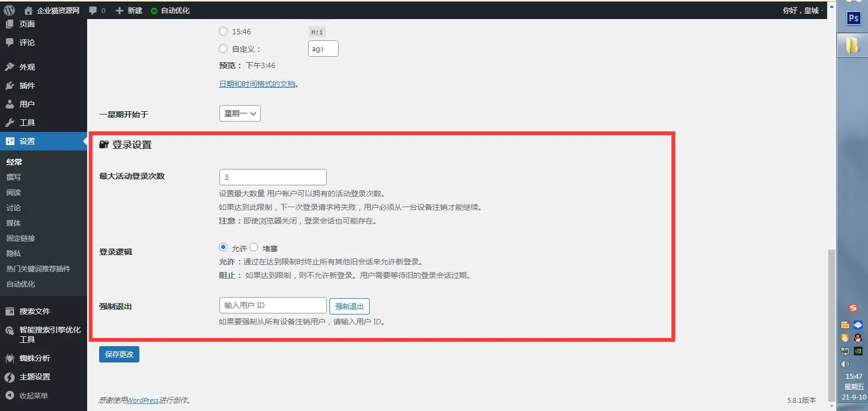Open the 星期一 week start dropdown

pyautogui.click(x=240, y=113)
